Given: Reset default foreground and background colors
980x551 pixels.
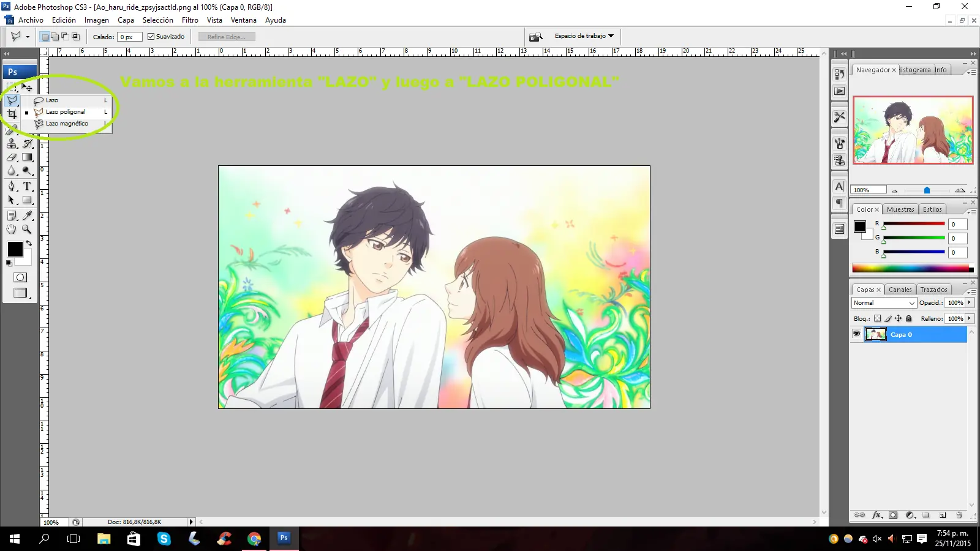Looking at the screenshot, I should (9, 263).
